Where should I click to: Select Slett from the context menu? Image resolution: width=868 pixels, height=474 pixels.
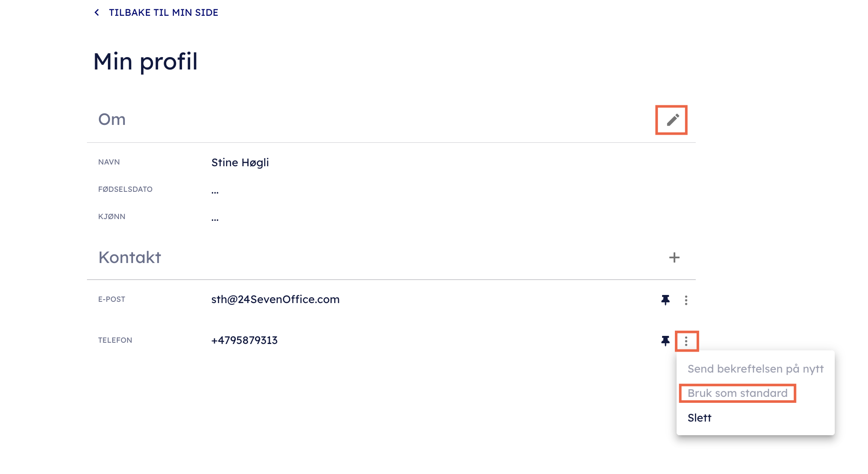coord(700,418)
